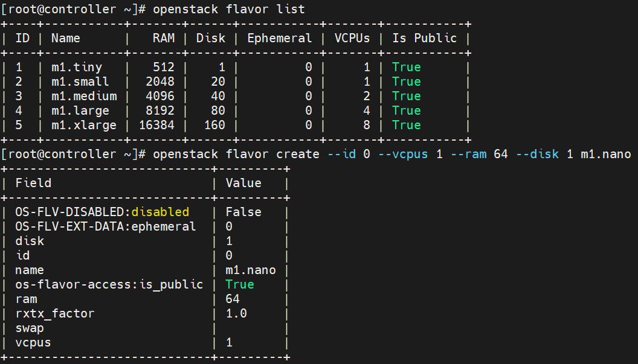Click the 'Is Public' column header
Viewport: 638px width, 364px height.
pyautogui.click(x=424, y=38)
